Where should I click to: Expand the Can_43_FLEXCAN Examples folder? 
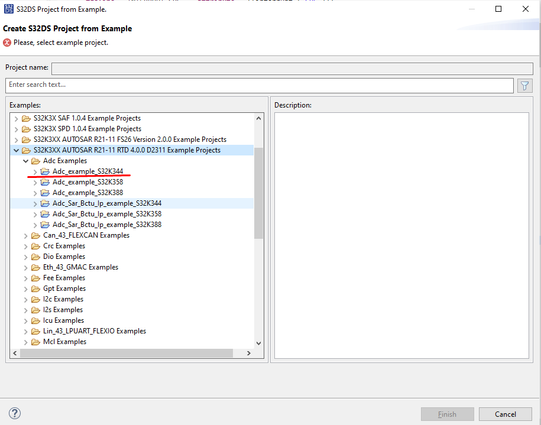tap(26, 236)
